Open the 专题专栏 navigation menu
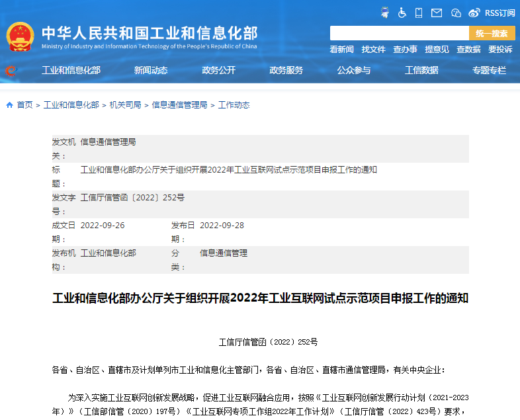Viewport: 520px width, 420px height. point(489,70)
